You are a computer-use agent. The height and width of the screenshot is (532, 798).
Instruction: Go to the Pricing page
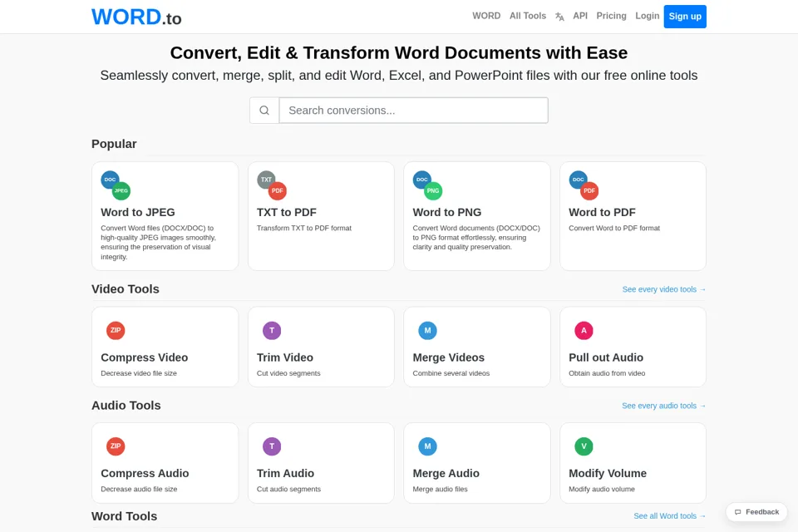pyautogui.click(x=611, y=16)
